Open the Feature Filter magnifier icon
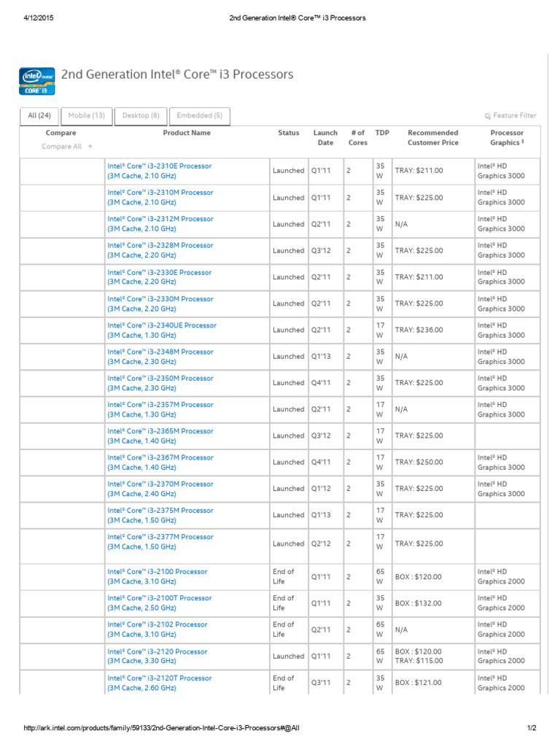 [x=488, y=116]
